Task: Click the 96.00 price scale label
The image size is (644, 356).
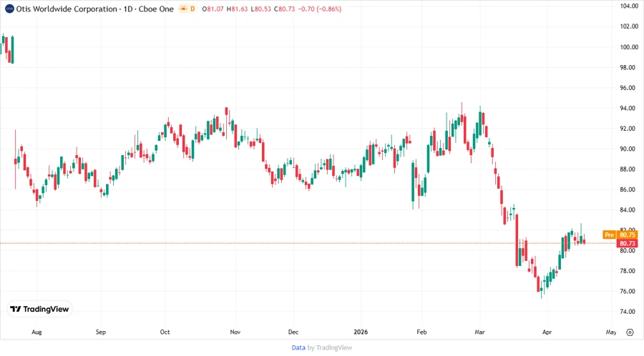Action: point(629,88)
